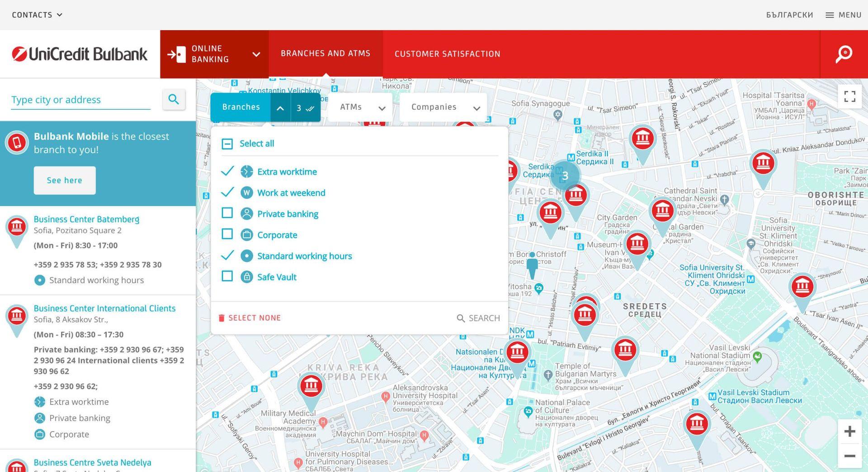
Task: Click the Bulbank Mobile phone icon
Action: click(16, 143)
